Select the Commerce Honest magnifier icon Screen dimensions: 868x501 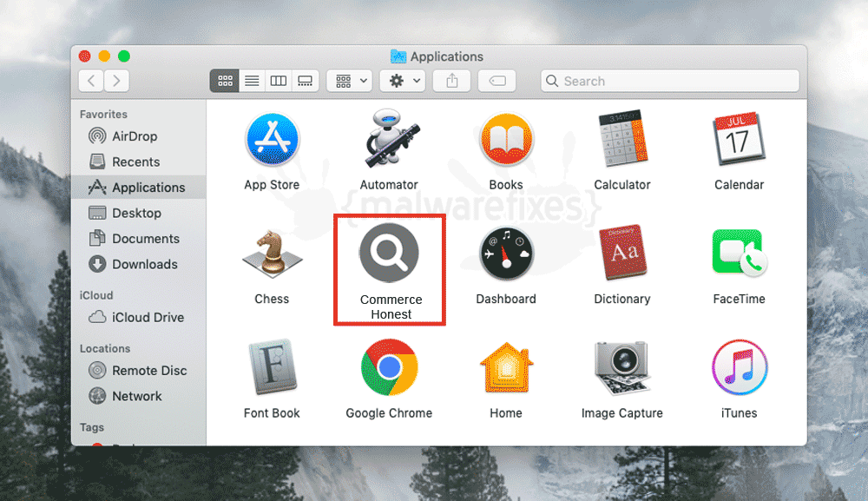tap(389, 253)
